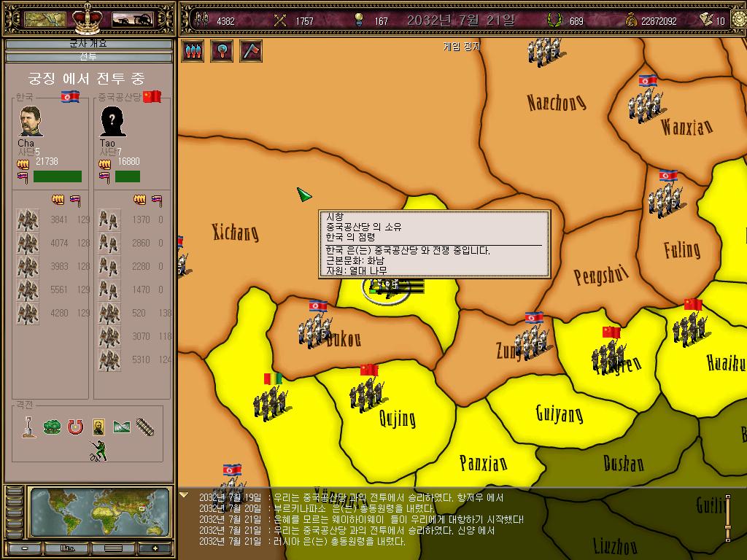Click the Korea flag beside 한국
The height and width of the screenshot is (560, 747).
[x=70, y=97]
